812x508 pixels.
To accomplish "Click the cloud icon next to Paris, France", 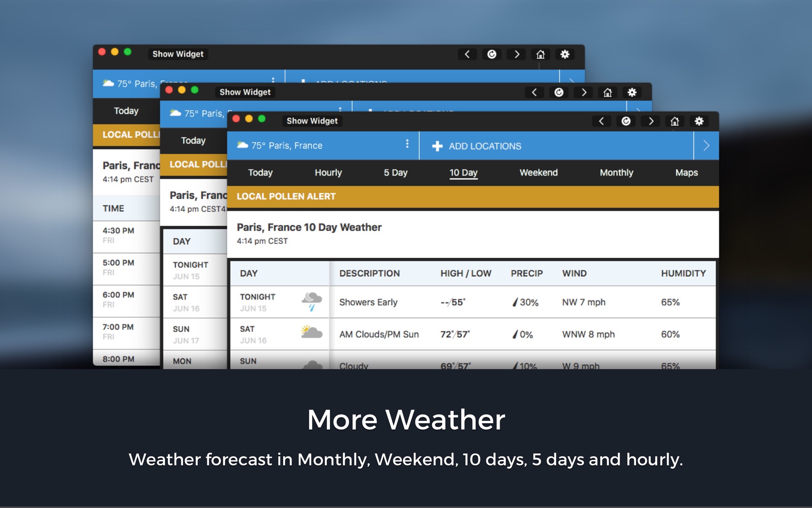I will [x=242, y=145].
